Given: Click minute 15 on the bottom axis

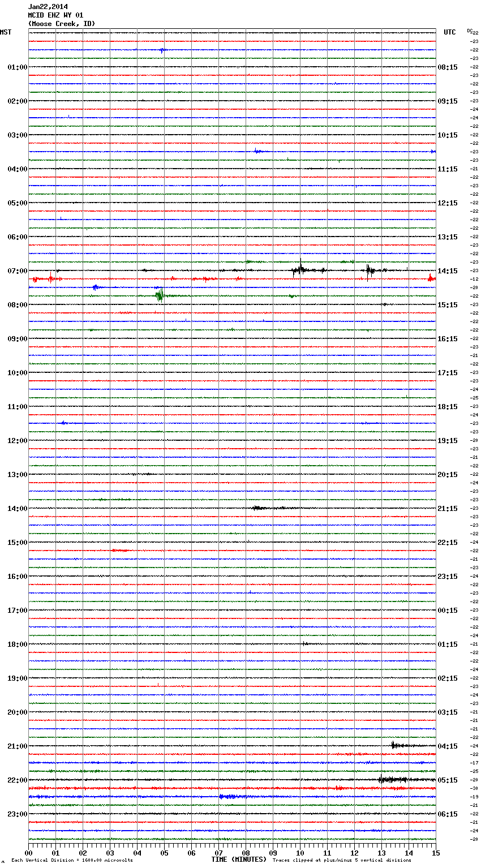Looking at the screenshot, I should click(x=436, y=853).
